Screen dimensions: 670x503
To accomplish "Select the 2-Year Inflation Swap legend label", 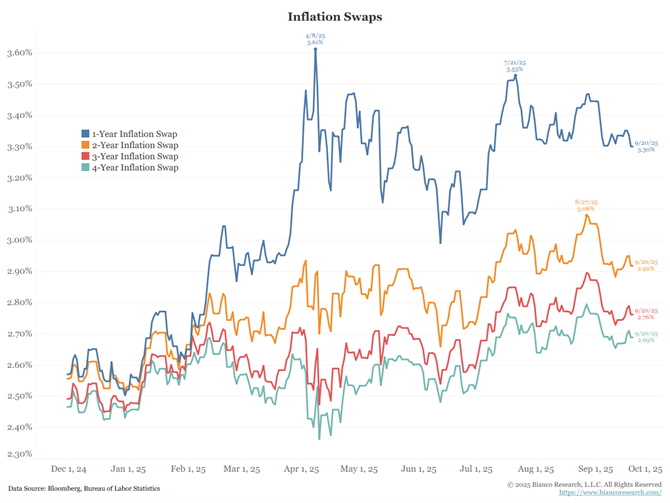I will tap(135, 145).
